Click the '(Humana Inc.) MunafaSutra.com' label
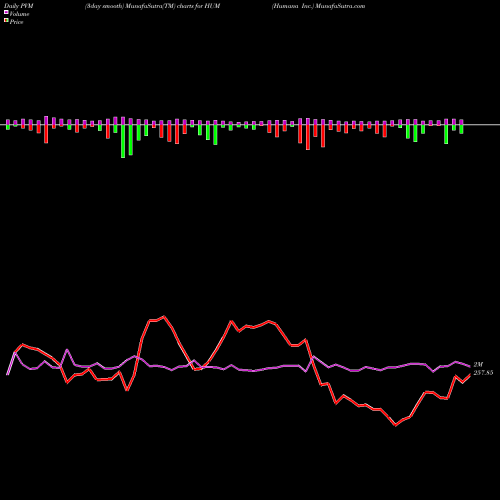This screenshot has width=500, height=500. coord(318,6)
